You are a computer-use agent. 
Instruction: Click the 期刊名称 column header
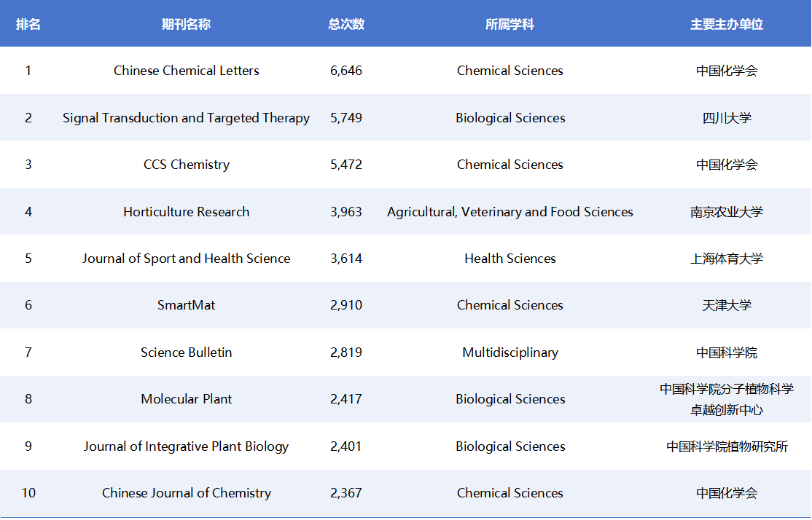point(186,24)
